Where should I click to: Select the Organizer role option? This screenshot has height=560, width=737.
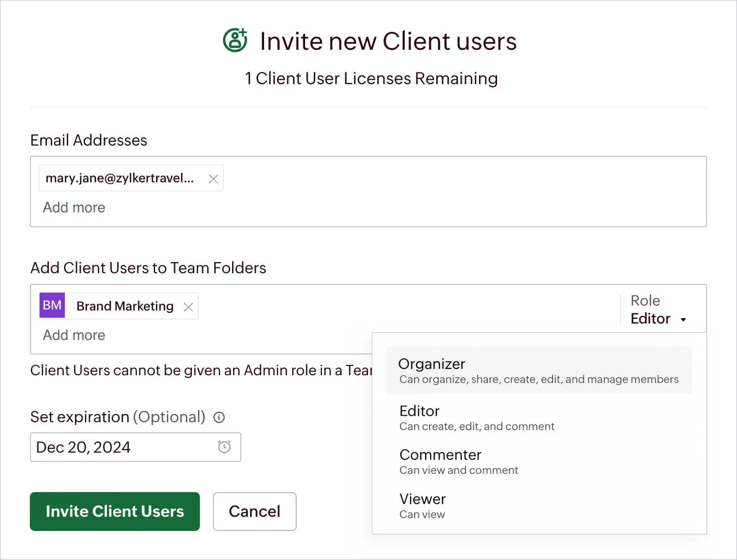[x=539, y=370]
